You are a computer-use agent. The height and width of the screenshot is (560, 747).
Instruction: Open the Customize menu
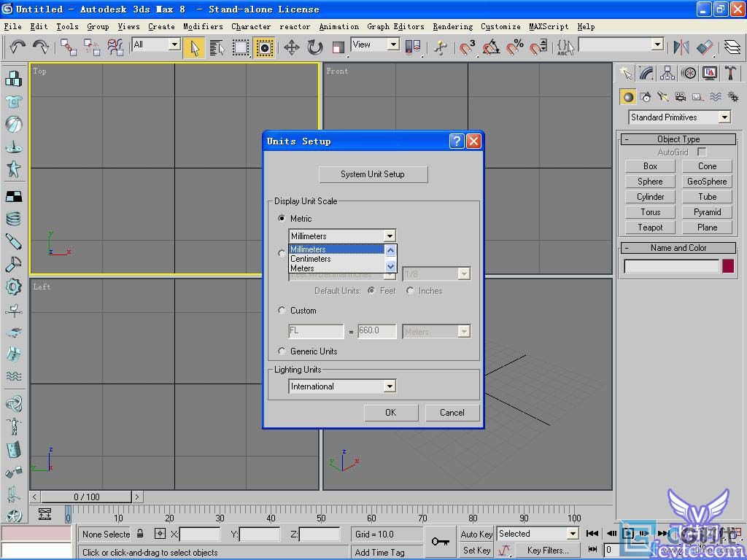(500, 27)
